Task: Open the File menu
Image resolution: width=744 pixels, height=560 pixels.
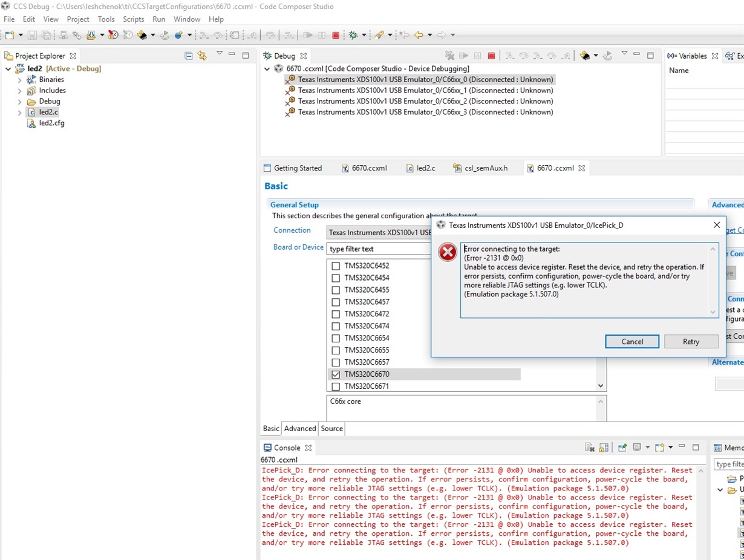Action: pyautogui.click(x=9, y=19)
